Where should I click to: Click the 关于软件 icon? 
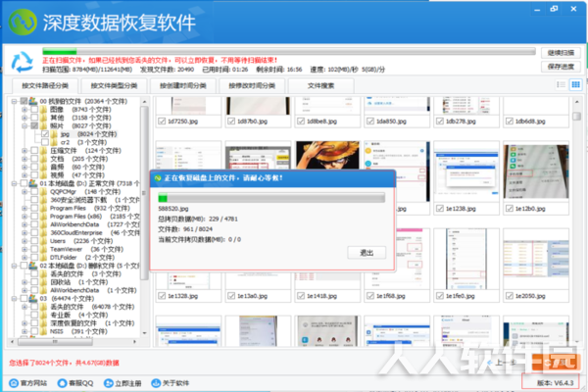156,383
